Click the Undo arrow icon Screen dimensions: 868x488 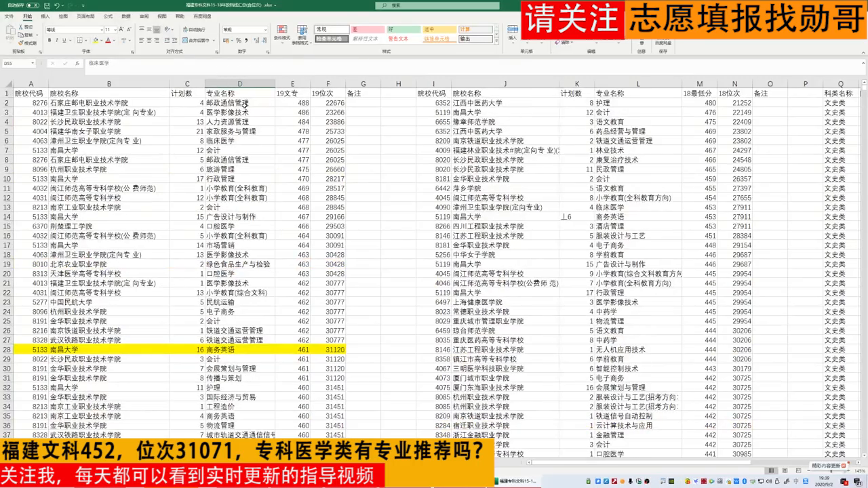coord(56,5)
